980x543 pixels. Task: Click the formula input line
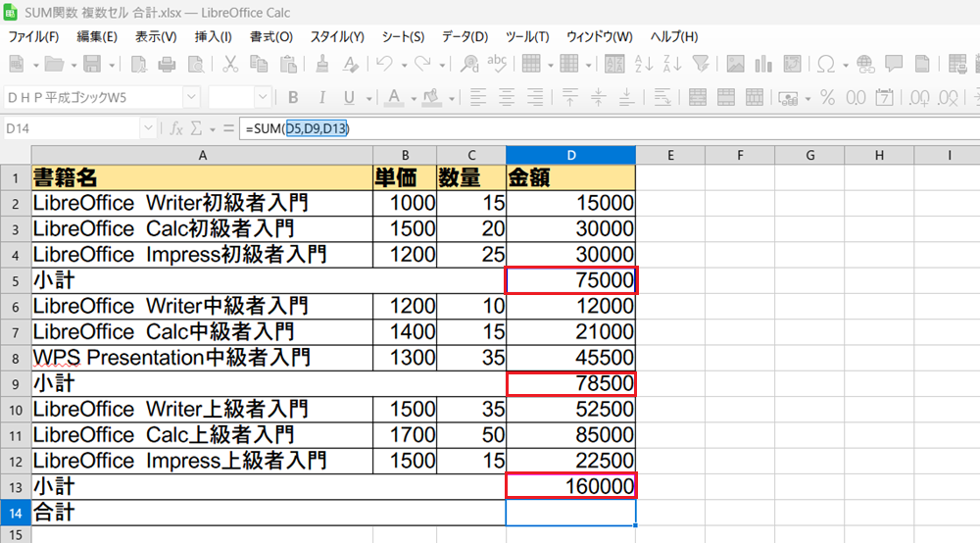(610, 128)
